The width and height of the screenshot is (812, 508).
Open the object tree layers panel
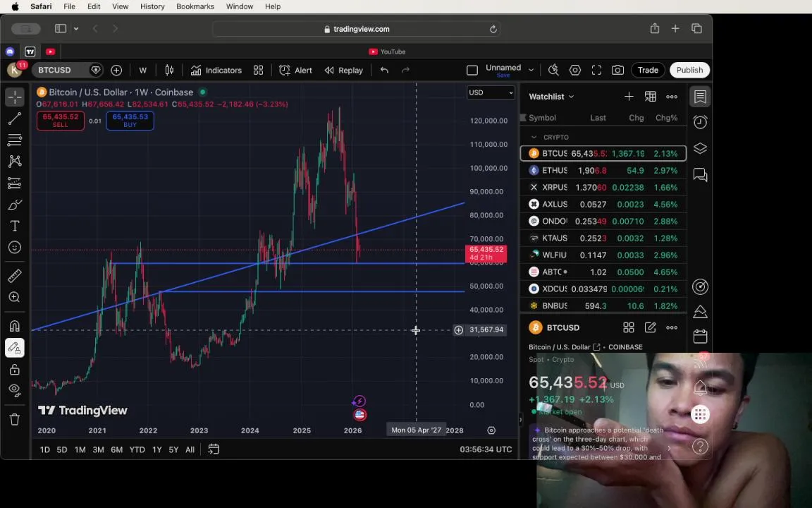click(x=700, y=148)
